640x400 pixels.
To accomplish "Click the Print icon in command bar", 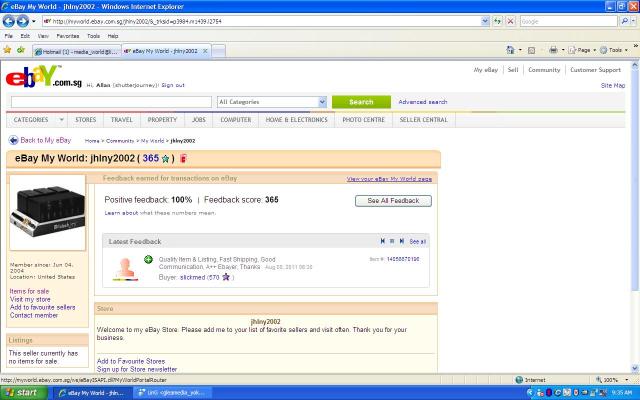I will 553,49.
